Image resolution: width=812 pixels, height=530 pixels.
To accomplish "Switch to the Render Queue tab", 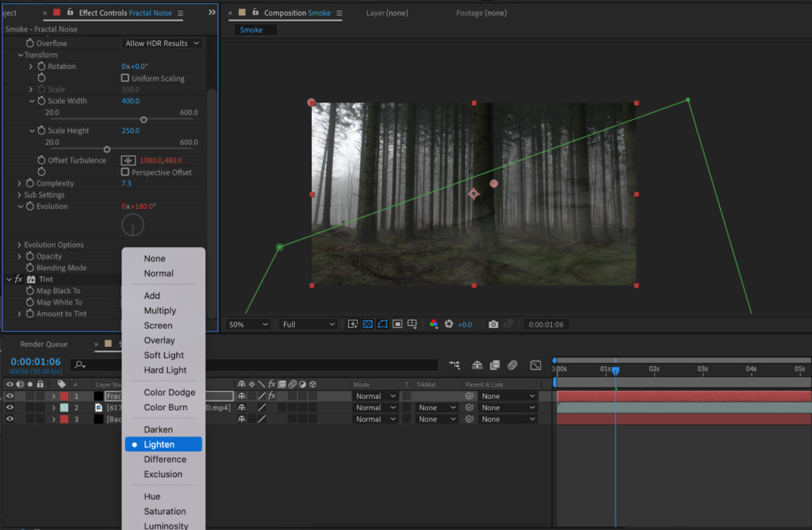I will point(44,344).
